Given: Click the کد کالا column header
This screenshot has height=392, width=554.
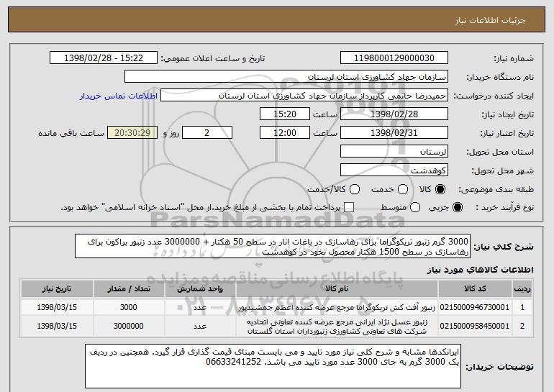Looking at the screenshot, I should tap(475, 289).
